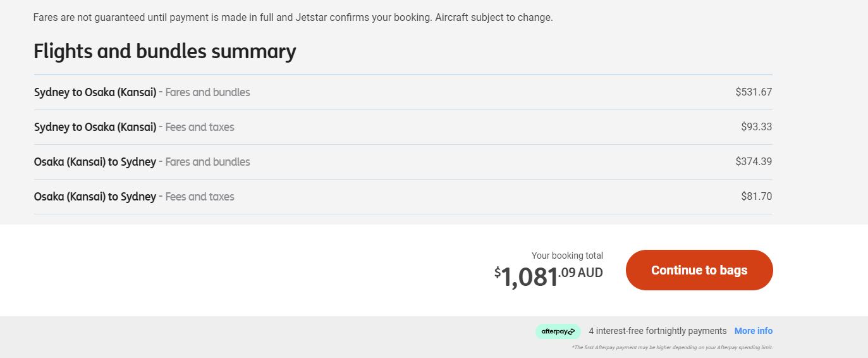Click the Afterpay spending limit footnote
This screenshot has height=358, width=868.
click(x=672, y=347)
